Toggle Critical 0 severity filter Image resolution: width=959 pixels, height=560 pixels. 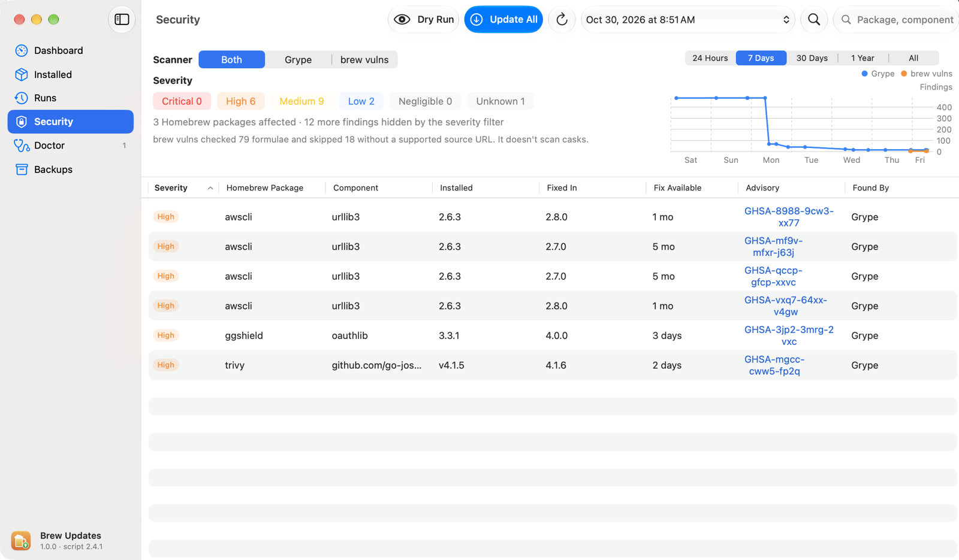click(x=182, y=101)
